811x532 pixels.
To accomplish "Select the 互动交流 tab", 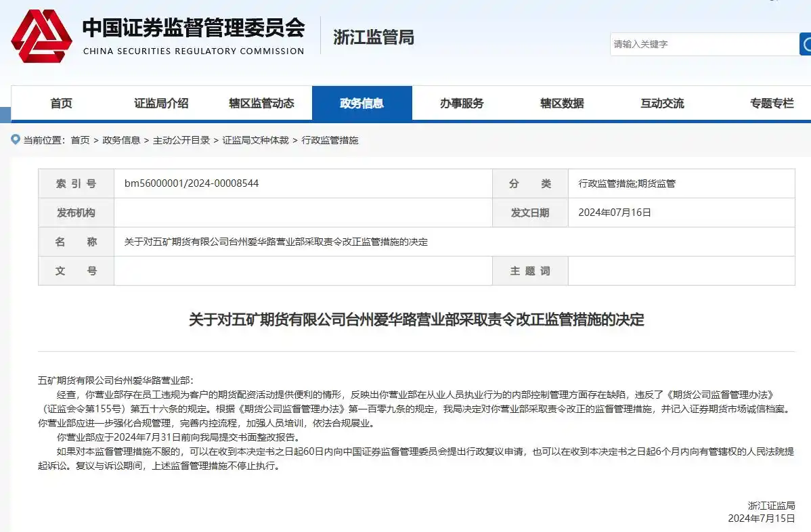I will pos(661,103).
